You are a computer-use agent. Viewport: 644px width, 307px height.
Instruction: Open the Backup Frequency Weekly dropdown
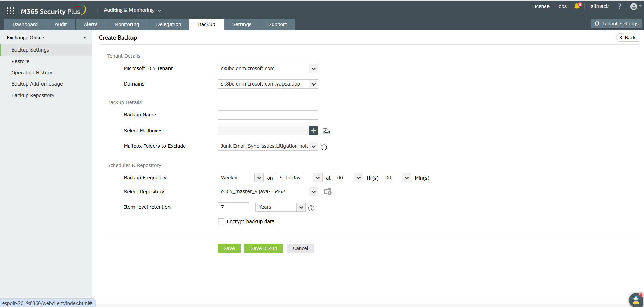(240, 178)
